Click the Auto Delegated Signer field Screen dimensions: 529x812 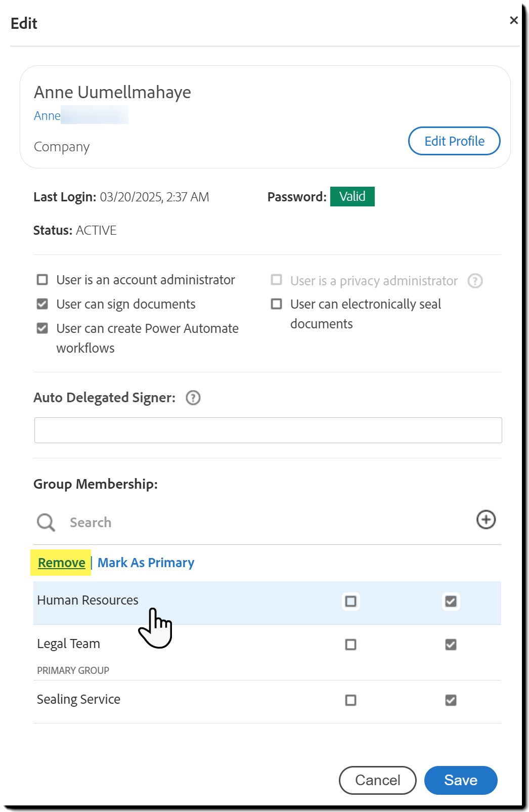point(268,430)
